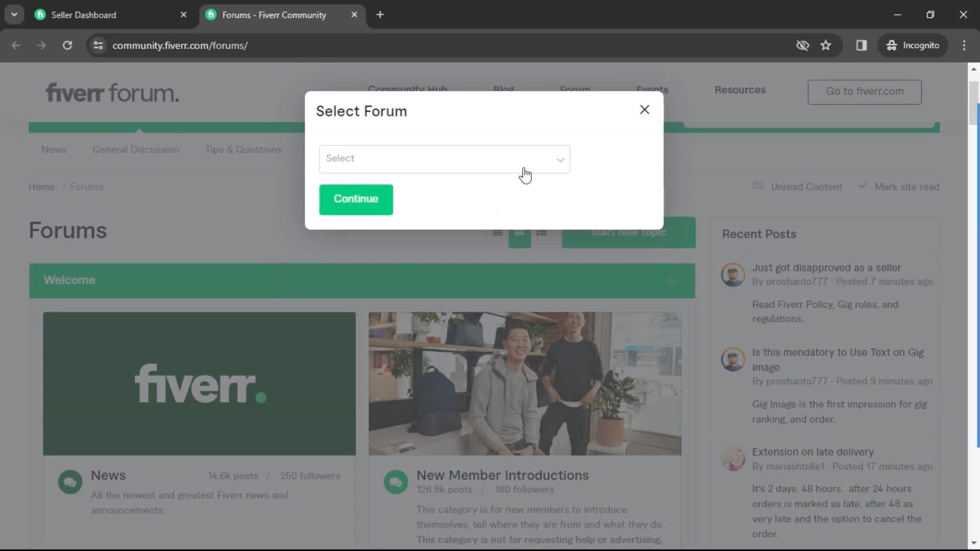
Task: Click the eye-slash tracking protection icon
Action: click(x=802, y=45)
